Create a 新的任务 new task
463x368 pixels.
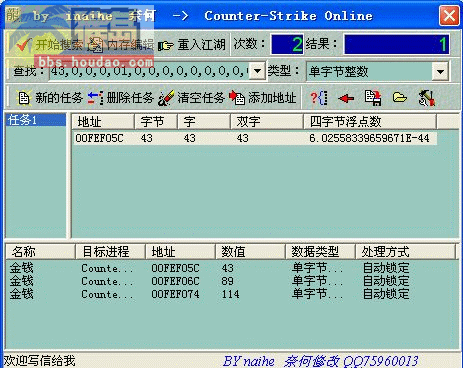(49, 98)
